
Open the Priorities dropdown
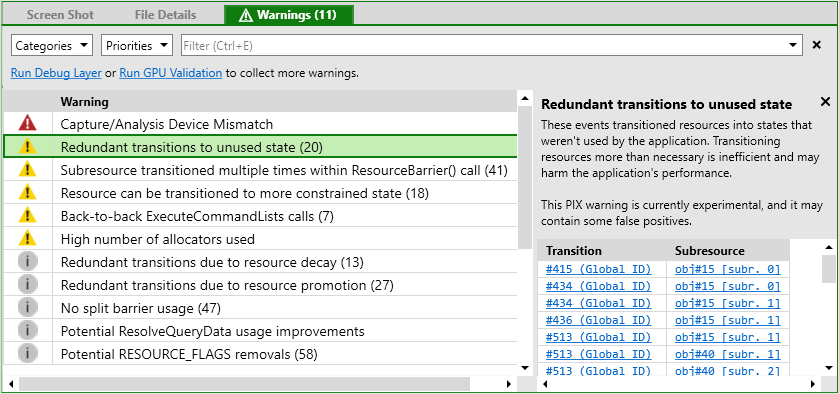pyautogui.click(x=137, y=46)
